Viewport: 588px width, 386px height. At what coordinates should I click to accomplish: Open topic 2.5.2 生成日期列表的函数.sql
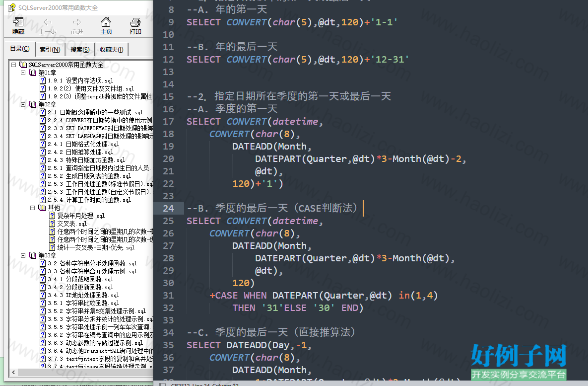pos(89,176)
